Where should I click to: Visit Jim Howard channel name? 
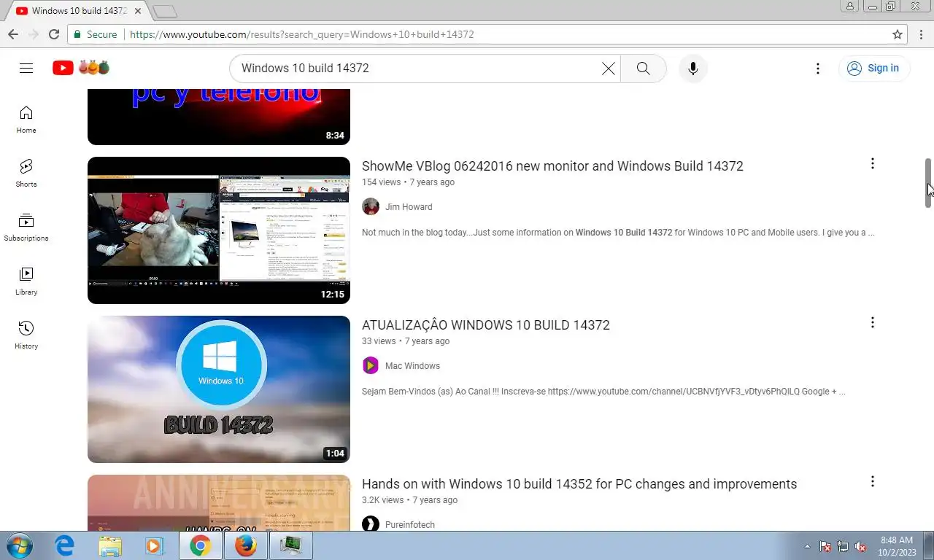409,207
